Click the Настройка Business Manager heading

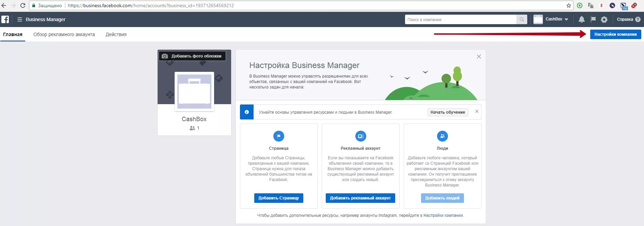(x=304, y=65)
